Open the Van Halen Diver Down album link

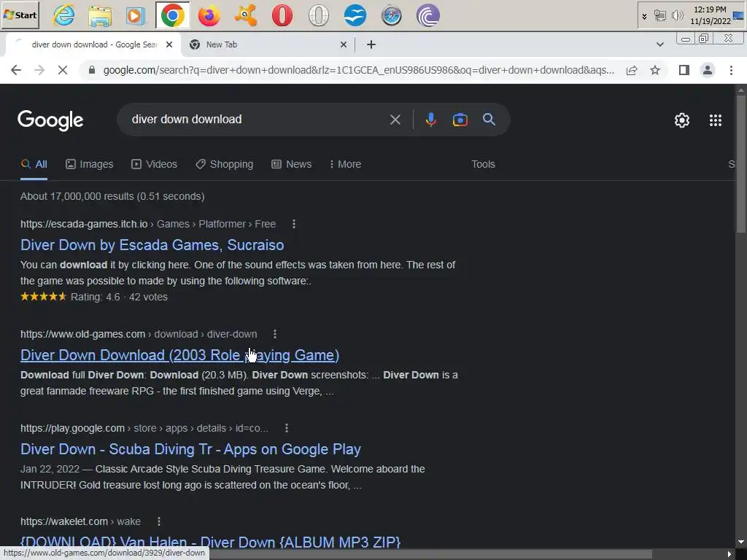210,542
